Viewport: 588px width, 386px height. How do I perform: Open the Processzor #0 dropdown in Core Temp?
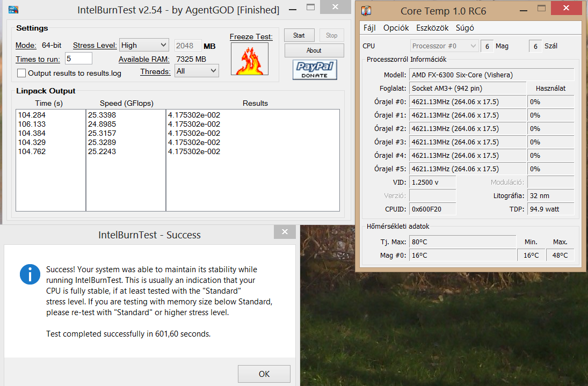(x=444, y=46)
